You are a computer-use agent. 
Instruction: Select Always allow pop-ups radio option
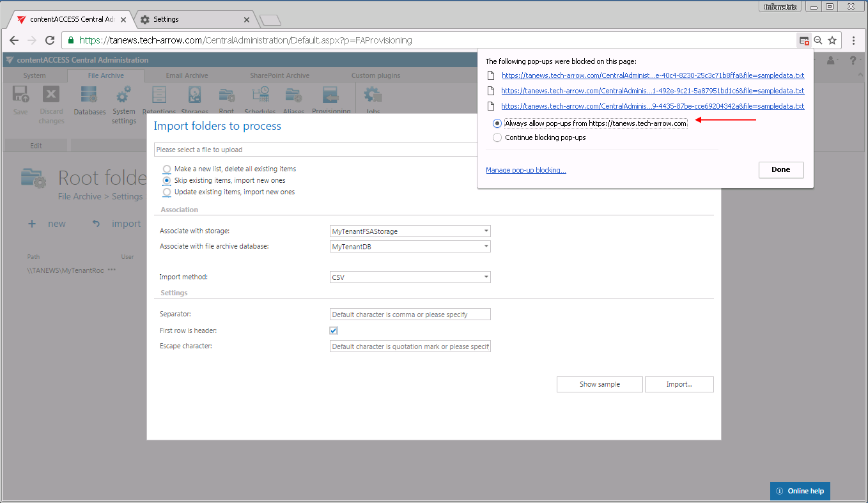[x=497, y=123]
